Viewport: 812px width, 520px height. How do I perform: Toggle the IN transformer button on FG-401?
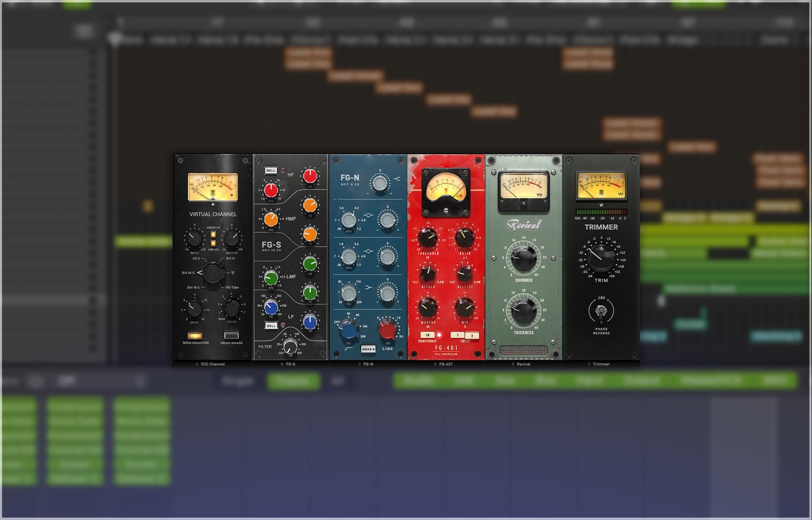[x=428, y=335]
